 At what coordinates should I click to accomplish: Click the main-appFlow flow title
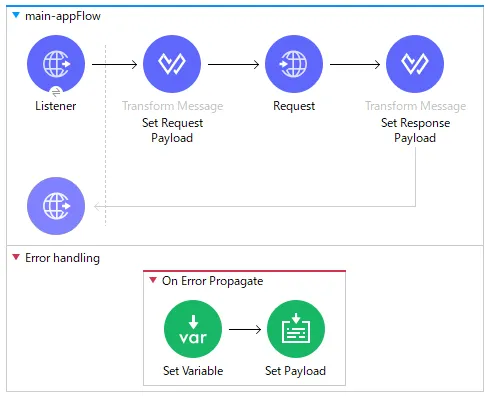[x=63, y=16]
